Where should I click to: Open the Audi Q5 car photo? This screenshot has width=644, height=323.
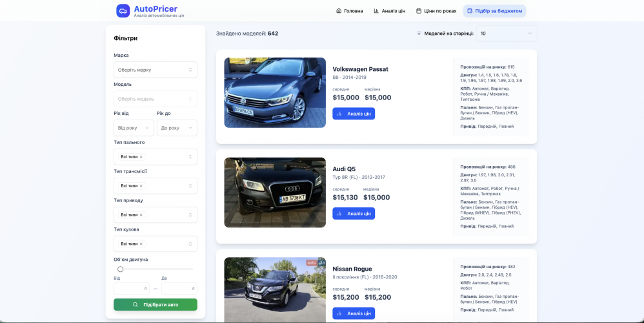[275, 193]
